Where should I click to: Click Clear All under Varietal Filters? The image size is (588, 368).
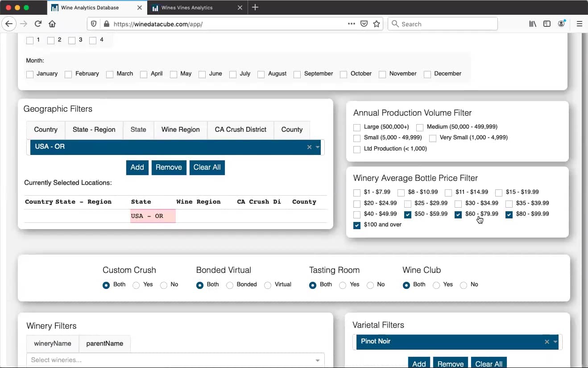pyautogui.click(x=489, y=363)
